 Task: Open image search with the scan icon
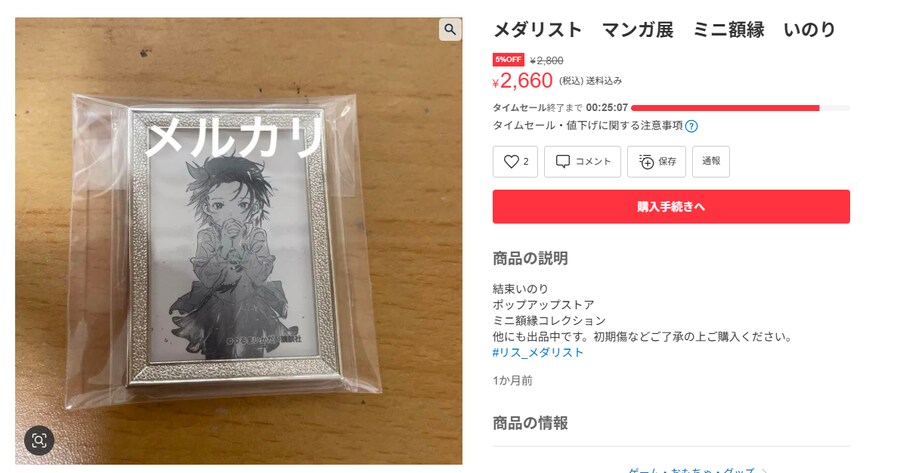click(39, 440)
